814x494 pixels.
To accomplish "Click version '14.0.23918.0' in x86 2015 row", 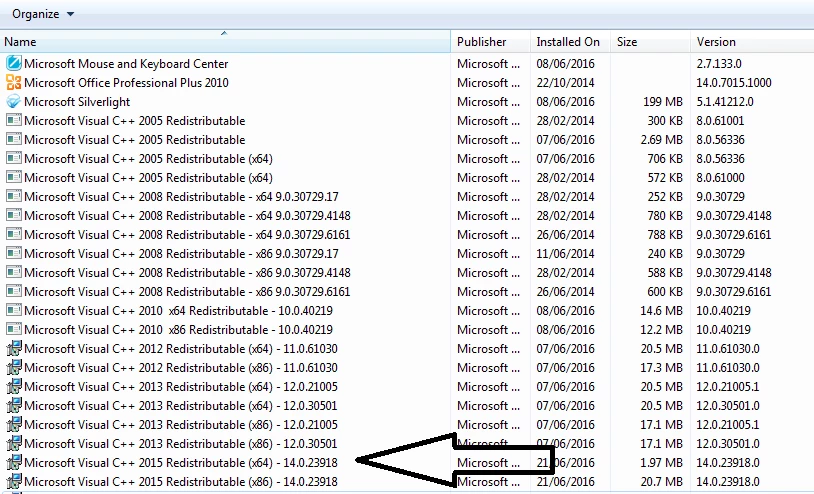I will pos(728,482).
